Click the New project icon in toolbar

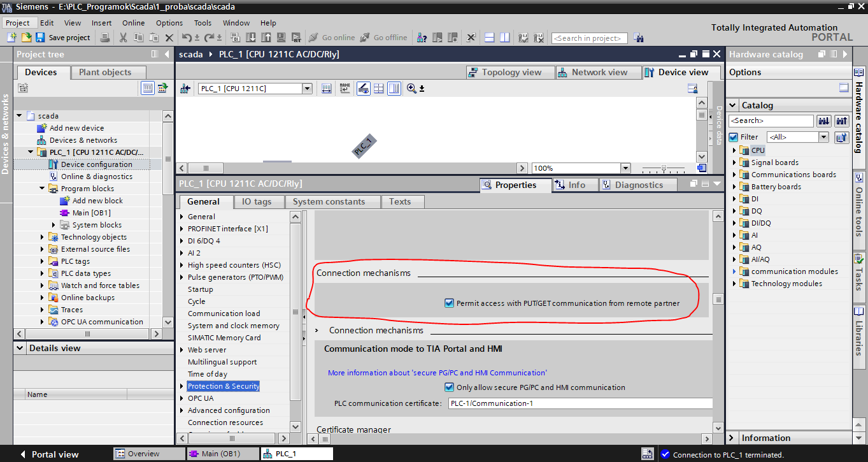coord(12,38)
